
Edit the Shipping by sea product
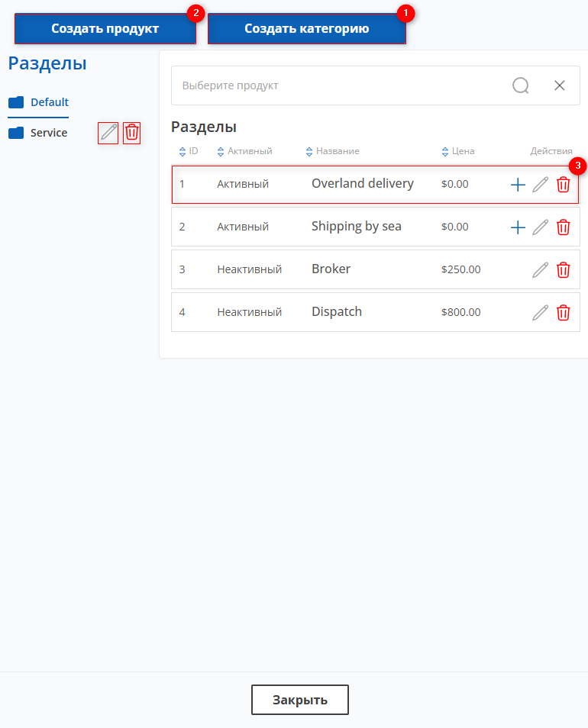click(x=540, y=227)
